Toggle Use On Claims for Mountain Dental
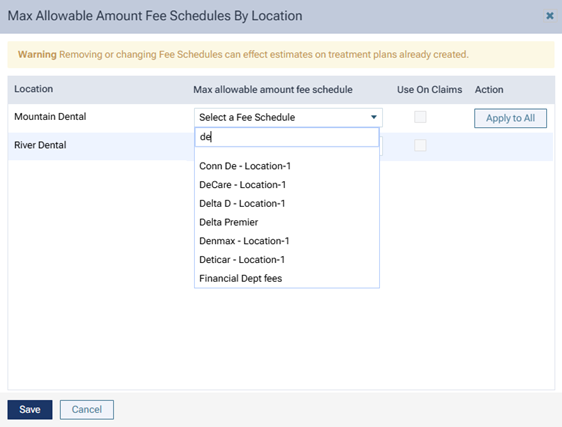The width and height of the screenshot is (562, 427). click(x=420, y=117)
